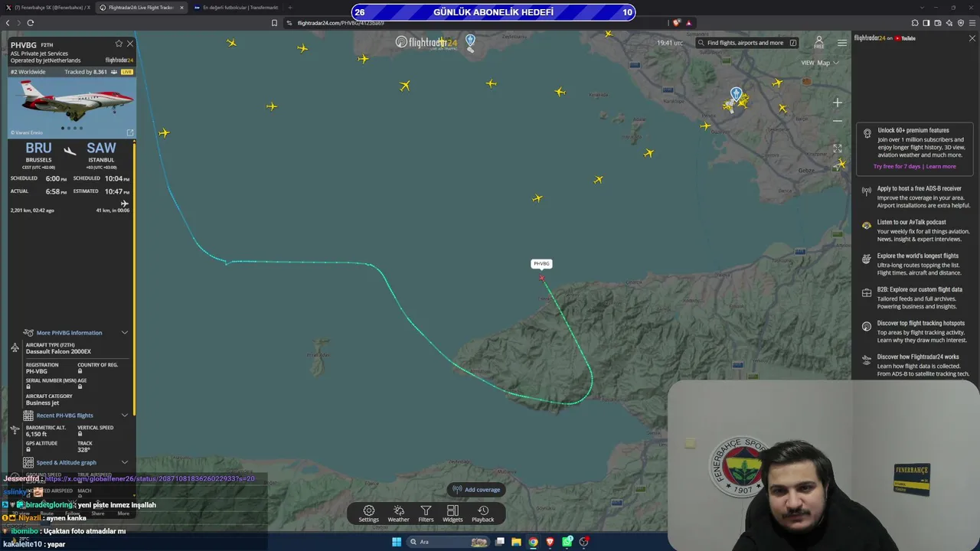The height and width of the screenshot is (551, 980).
Task: Open the Playback history tool
Action: pyautogui.click(x=482, y=514)
